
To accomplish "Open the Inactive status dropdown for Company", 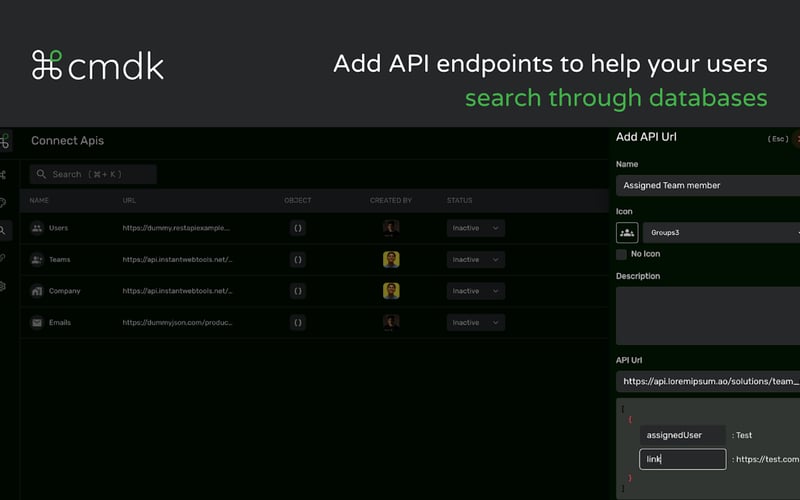I will [476, 291].
